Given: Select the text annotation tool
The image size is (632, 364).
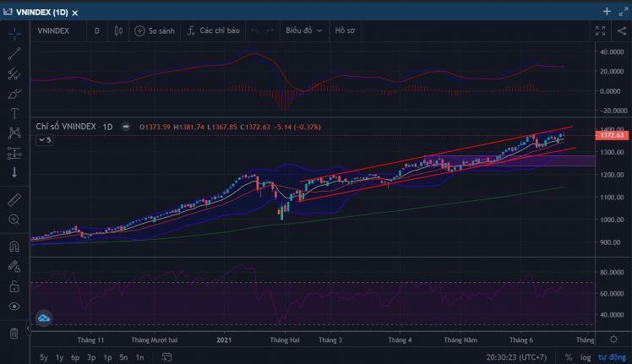Looking at the screenshot, I should coord(14,114).
